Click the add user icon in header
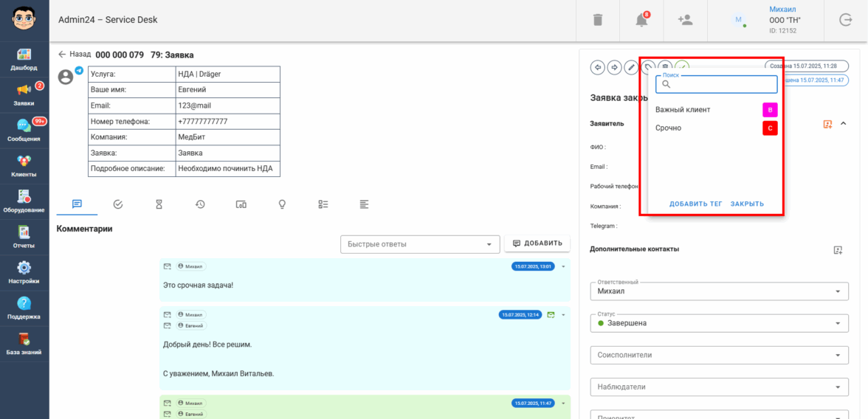This screenshot has width=868, height=419. pos(685,20)
